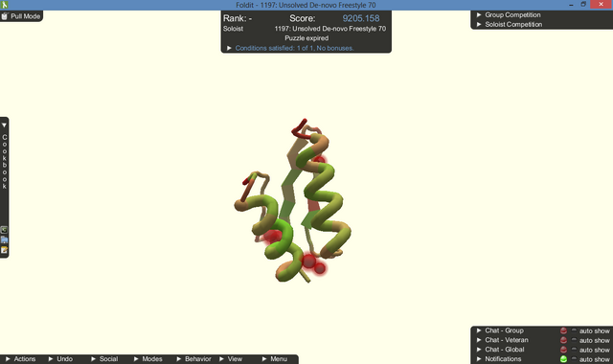
Task: Click a red clash sphere on protein
Action: (308, 262)
